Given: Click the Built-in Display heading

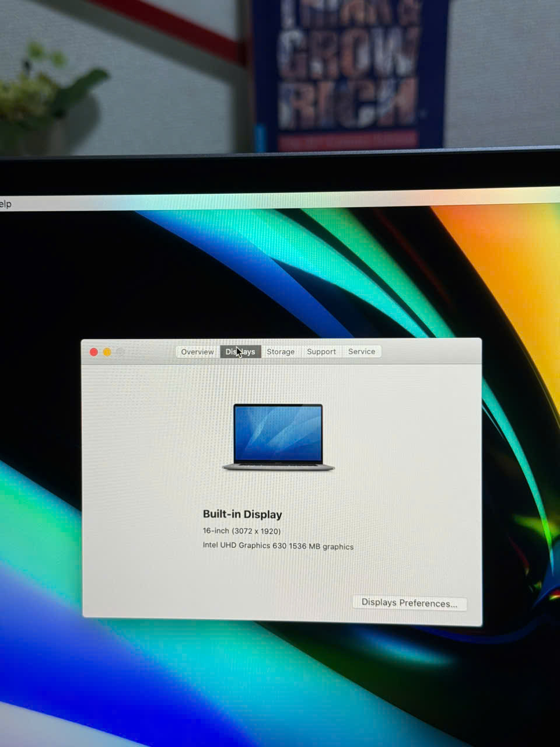Looking at the screenshot, I should [242, 514].
